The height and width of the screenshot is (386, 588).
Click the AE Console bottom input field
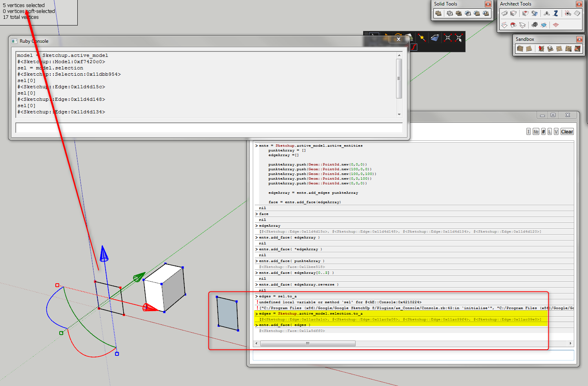413,355
